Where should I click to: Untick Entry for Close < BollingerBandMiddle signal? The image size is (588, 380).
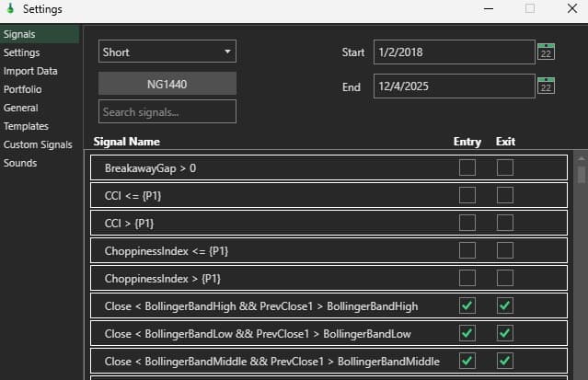coord(467,361)
